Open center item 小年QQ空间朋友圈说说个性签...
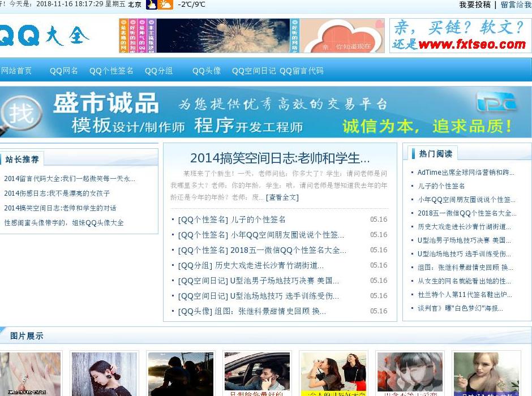Screen dimensions: 532x396 point(287,235)
